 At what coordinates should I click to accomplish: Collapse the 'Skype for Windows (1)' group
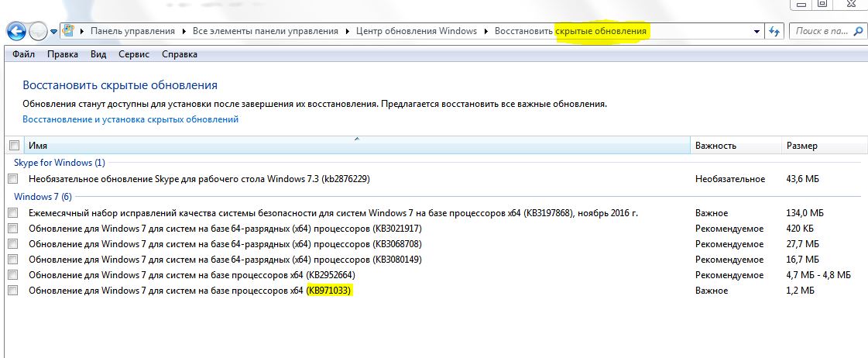pyautogui.click(x=59, y=163)
